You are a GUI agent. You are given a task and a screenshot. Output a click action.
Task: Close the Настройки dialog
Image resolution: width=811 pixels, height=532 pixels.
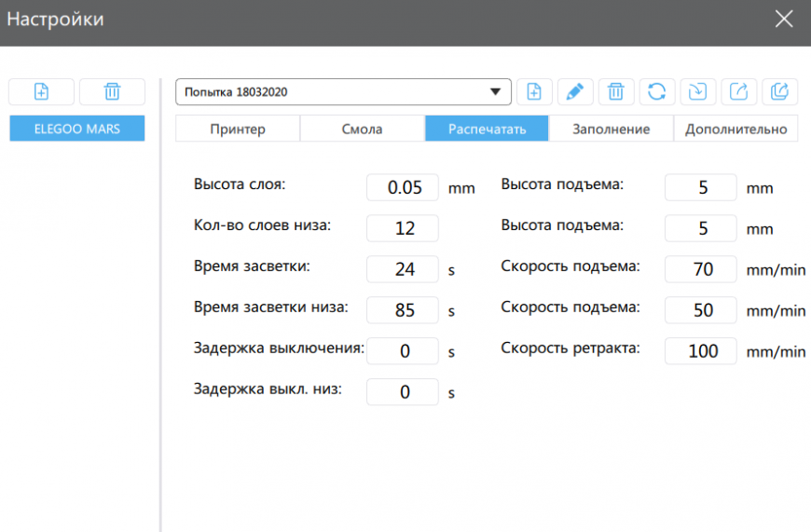tap(784, 20)
